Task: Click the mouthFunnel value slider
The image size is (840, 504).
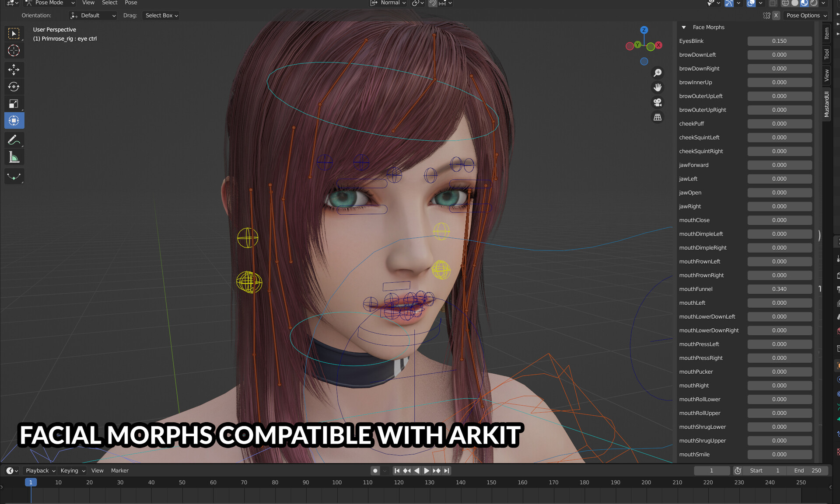Action: [x=779, y=289]
